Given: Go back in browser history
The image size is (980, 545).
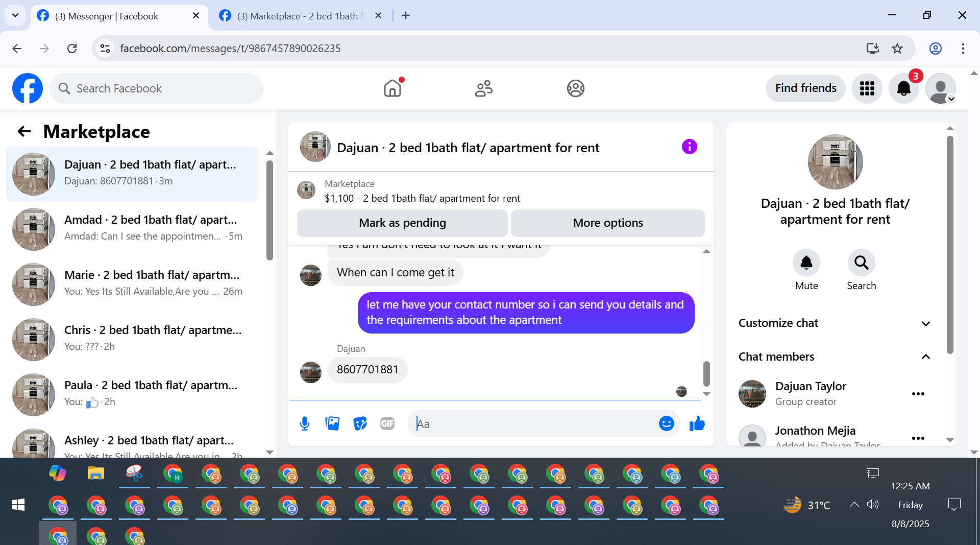Looking at the screenshot, I should click(x=17, y=49).
